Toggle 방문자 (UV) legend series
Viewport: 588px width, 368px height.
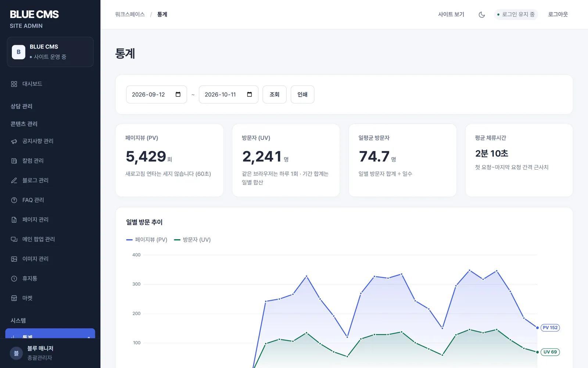[x=192, y=240]
